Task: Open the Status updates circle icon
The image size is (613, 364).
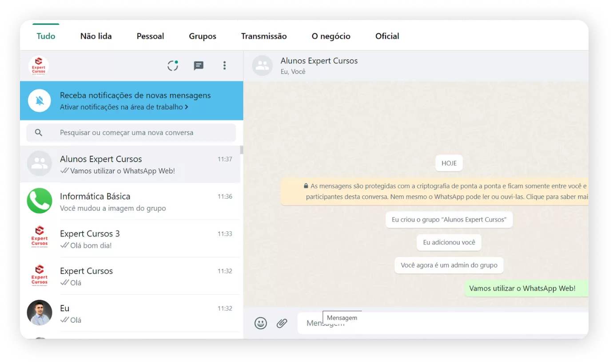Action: (173, 66)
